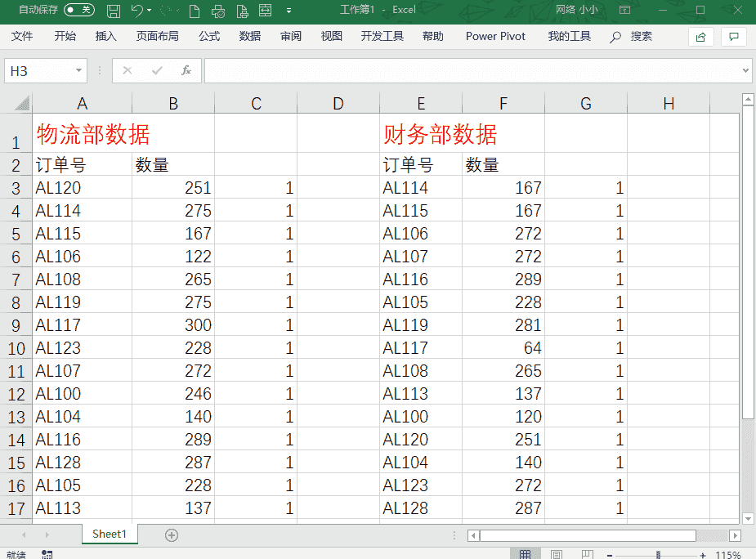Click the previous sheet navigation arrow
Viewport: 756px width, 559px height.
(24, 534)
